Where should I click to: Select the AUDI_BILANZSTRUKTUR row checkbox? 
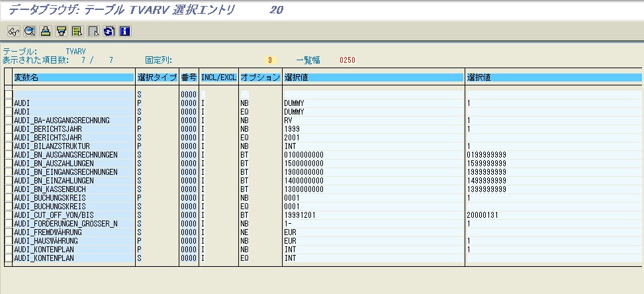pos(8,146)
